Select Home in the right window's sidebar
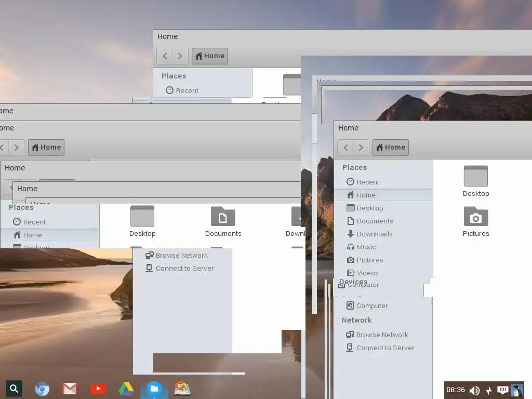532x399 pixels. (362, 195)
